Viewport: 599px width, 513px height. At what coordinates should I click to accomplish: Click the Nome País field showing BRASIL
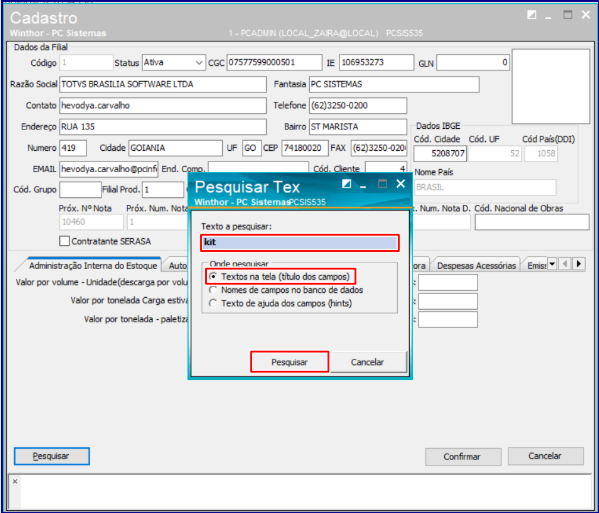point(485,188)
